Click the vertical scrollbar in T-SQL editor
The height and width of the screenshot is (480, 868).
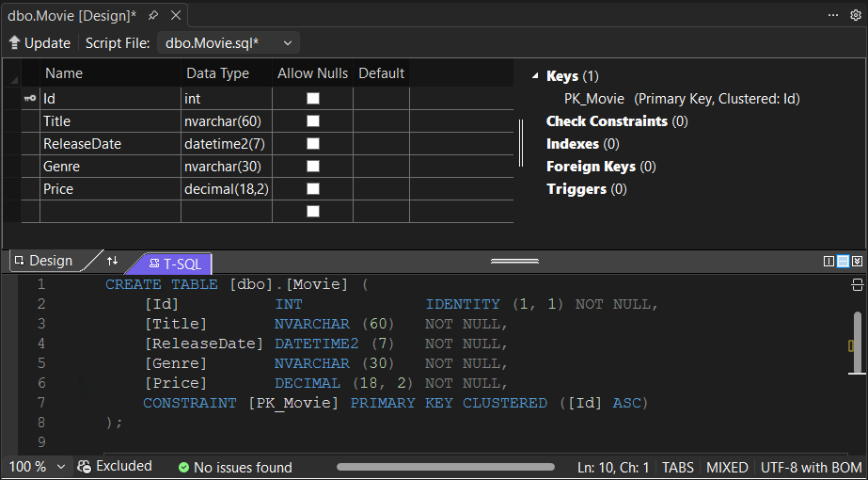tap(858, 342)
